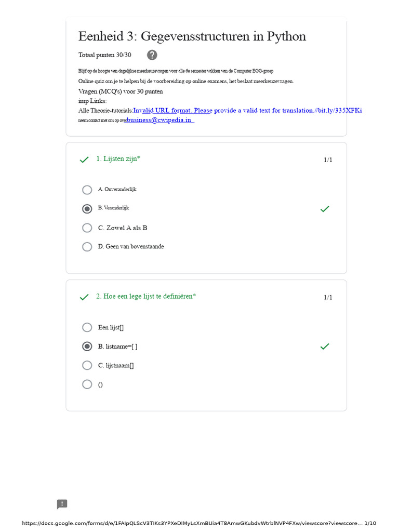This screenshot has width=399, height=532.
Task: Click the 'Eenheid 3: Gegevensstructuren in Python' title
Action: click(192, 36)
